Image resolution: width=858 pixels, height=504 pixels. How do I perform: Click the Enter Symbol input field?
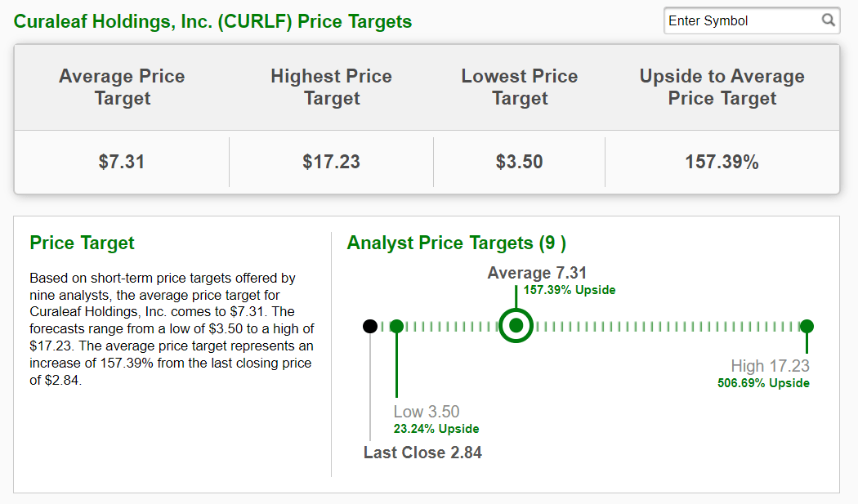[x=740, y=20]
